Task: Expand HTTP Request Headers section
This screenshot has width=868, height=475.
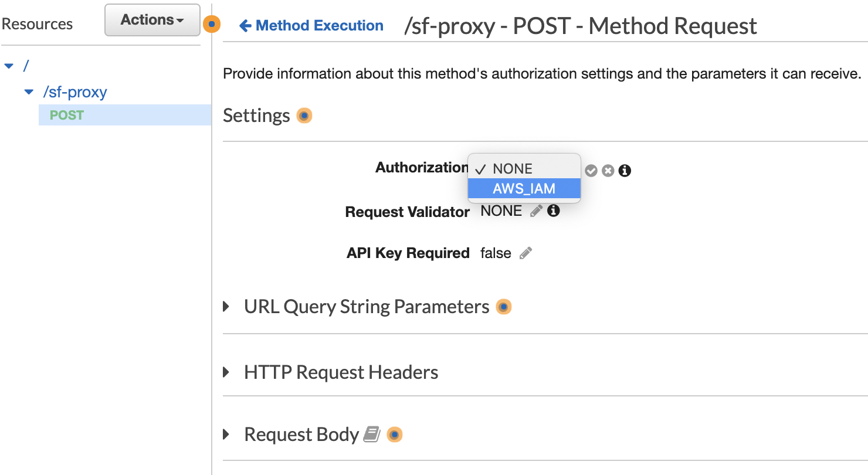Action: (x=226, y=372)
